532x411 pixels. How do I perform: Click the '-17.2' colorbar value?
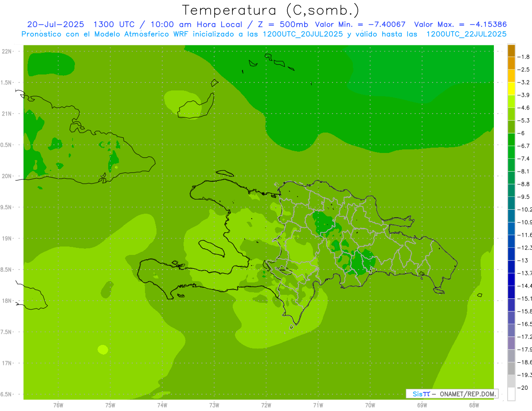pyautogui.click(x=524, y=337)
